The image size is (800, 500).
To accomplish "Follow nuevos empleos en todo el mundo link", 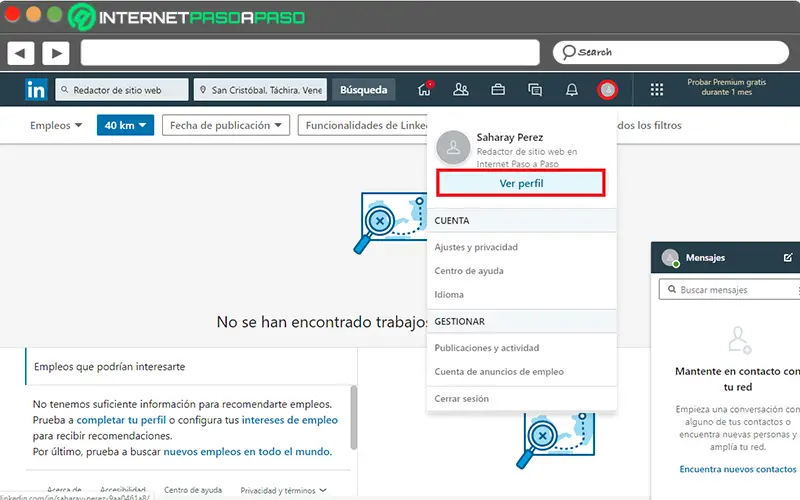I will coord(247,452).
